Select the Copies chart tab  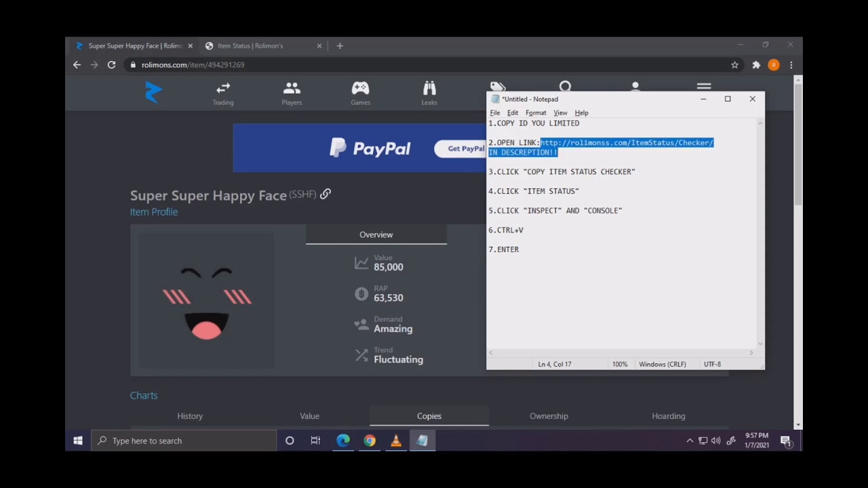coord(429,416)
